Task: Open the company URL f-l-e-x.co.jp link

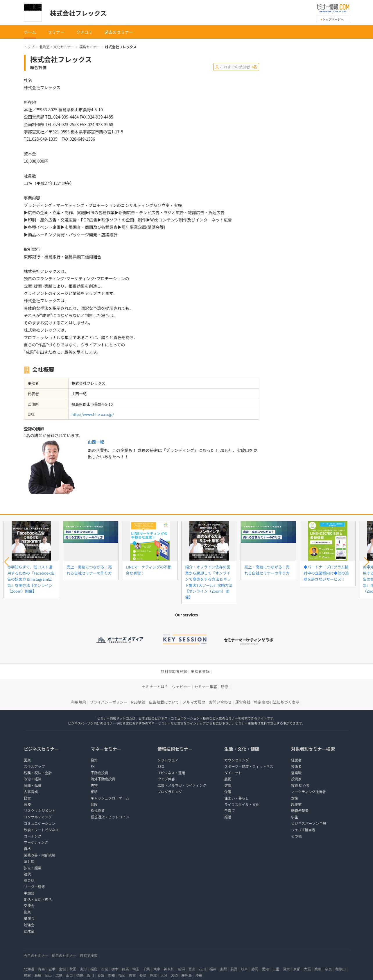Action: point(93,415)
